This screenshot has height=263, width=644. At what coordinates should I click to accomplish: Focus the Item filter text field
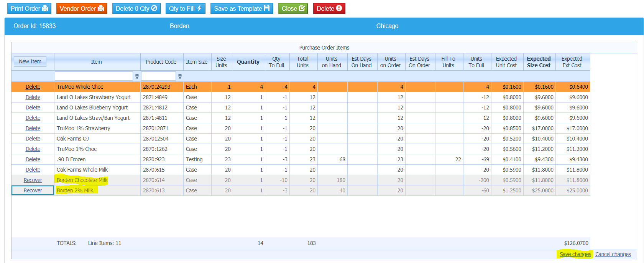click(x=94, y=76)
